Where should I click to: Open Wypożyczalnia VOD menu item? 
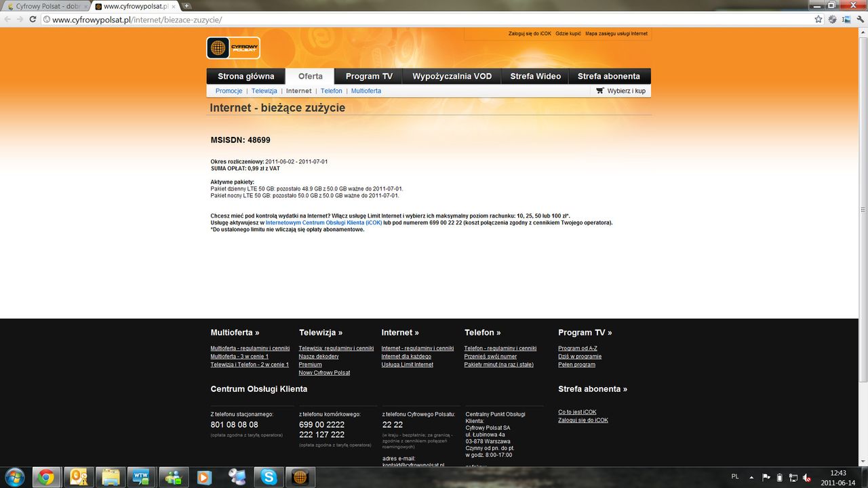point(452,77)
